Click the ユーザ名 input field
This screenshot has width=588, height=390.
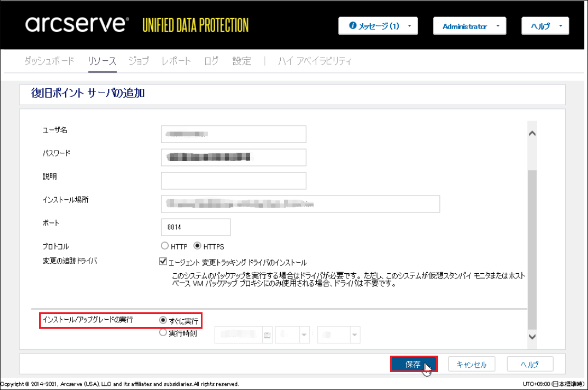pyautogui.click(x=234, y=134)
